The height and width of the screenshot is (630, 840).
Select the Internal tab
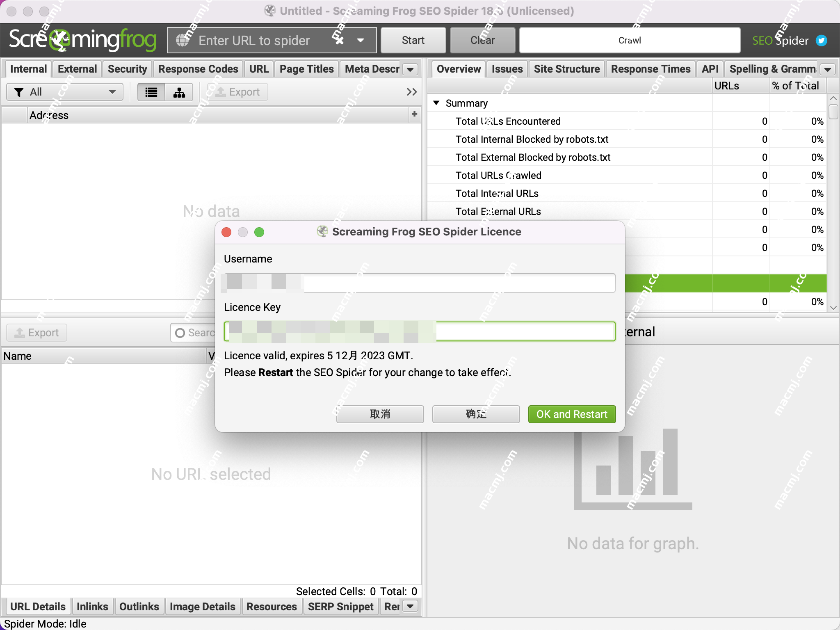[28, 68]
